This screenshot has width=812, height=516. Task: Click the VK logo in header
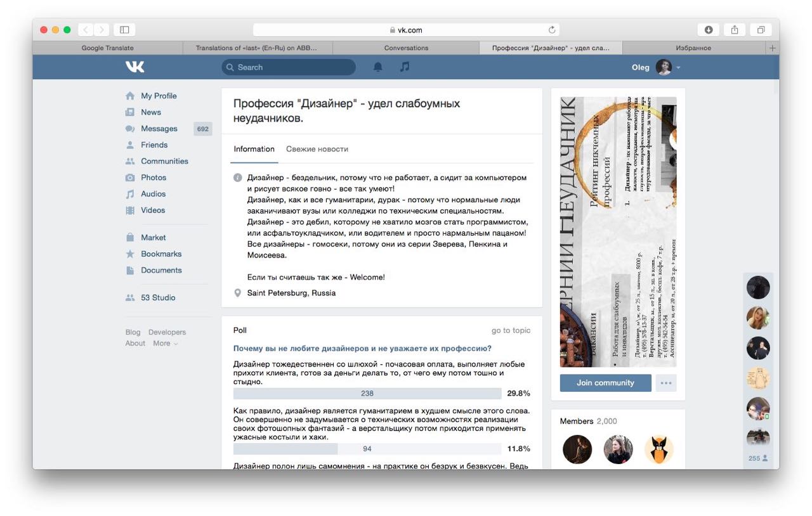click(x=135, y=67)
